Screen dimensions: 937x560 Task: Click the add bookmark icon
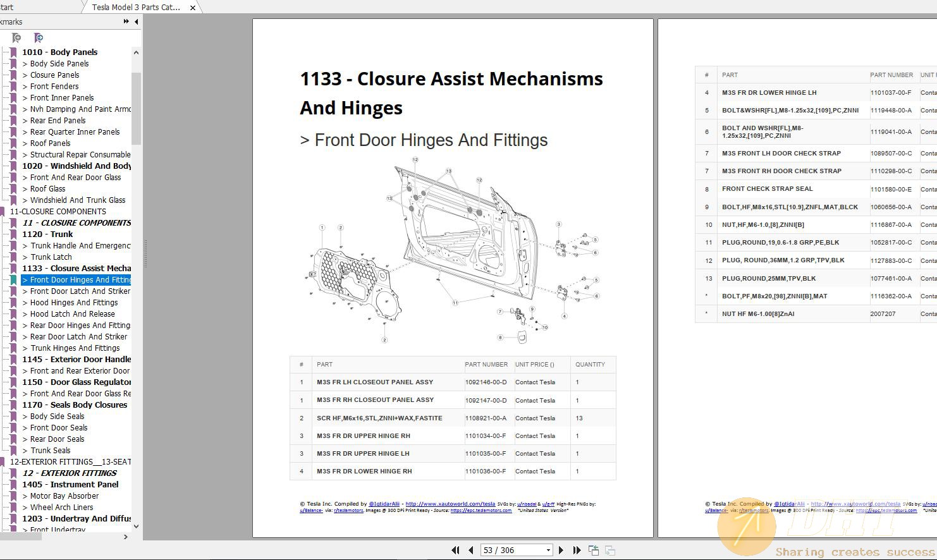16,38
